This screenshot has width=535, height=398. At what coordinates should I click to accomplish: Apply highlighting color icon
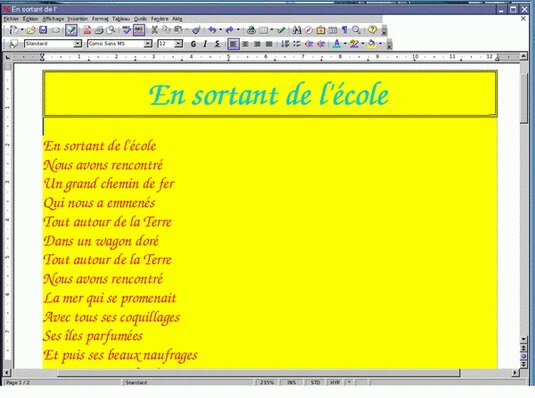pyautogui.click(x=354, y=44)
